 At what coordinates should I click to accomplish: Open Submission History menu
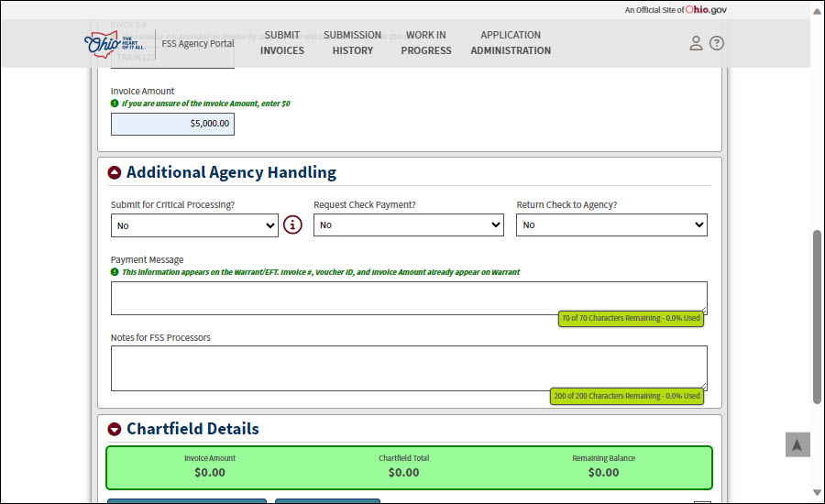(x=353, y=43)
